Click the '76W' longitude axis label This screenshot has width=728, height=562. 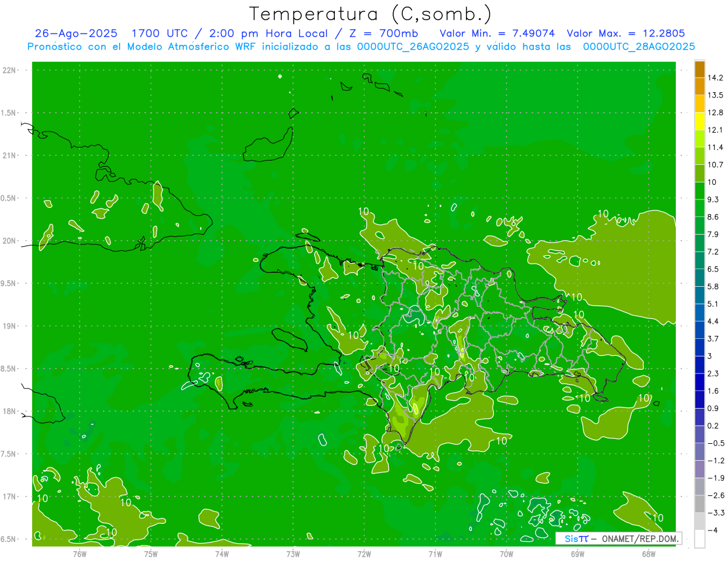(79, 554)
